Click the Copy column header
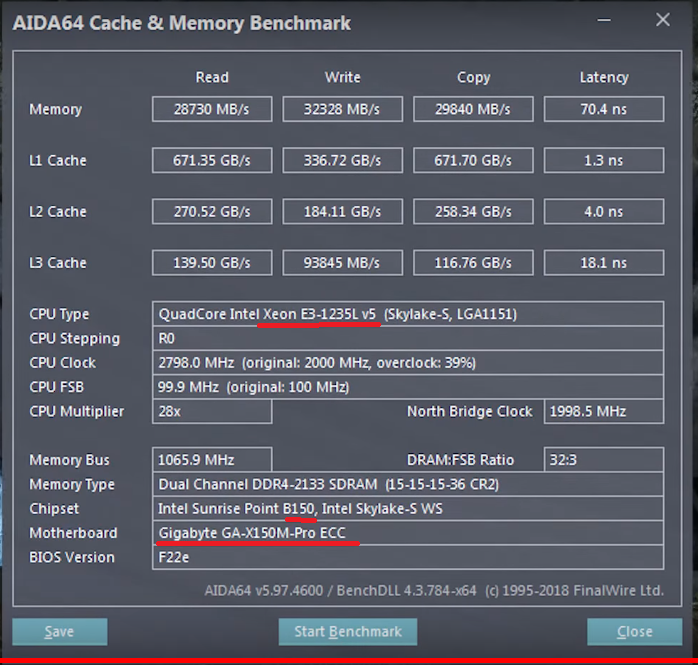This screenshot has width=698, height=665. 473,77
